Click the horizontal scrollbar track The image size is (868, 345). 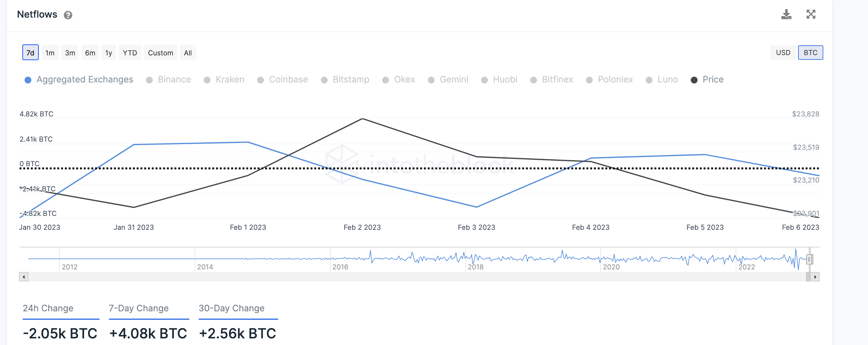pos(404,277)
